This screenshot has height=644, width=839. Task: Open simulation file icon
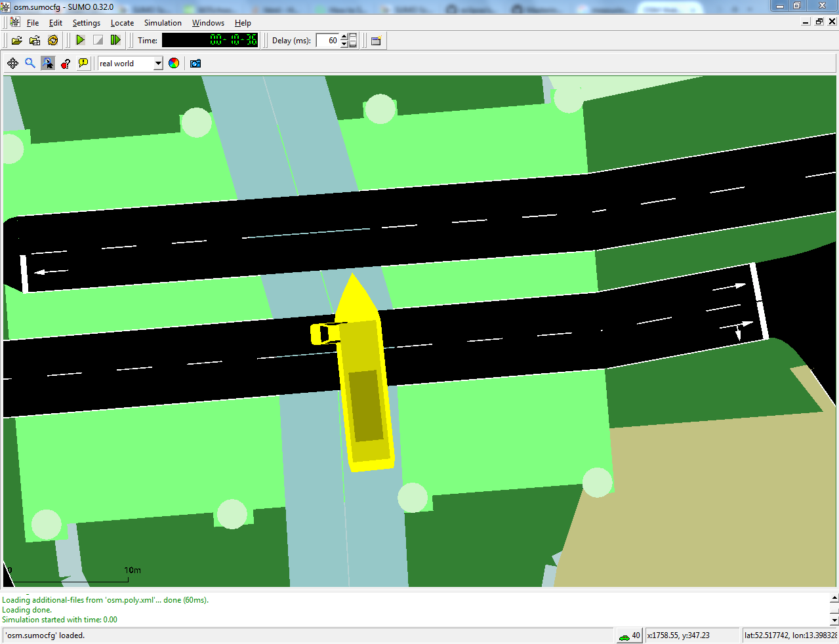click(x=17, y=41)
